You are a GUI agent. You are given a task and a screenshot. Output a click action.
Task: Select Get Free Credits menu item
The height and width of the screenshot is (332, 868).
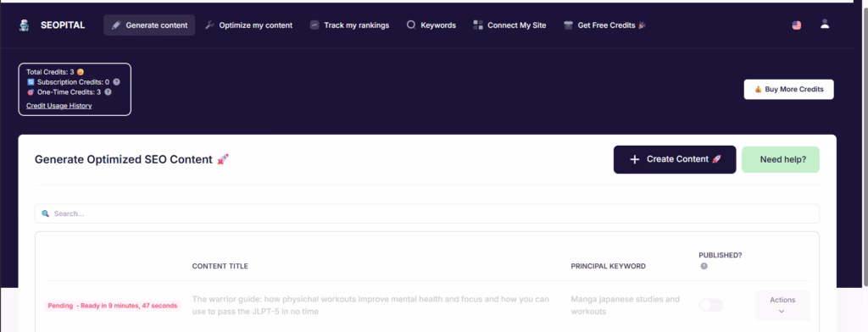604,25
